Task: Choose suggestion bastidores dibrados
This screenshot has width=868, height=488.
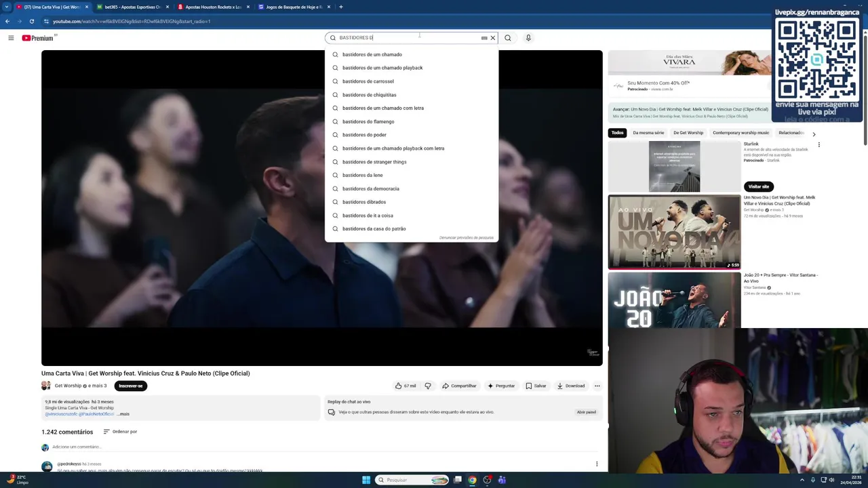Action: 412,202
